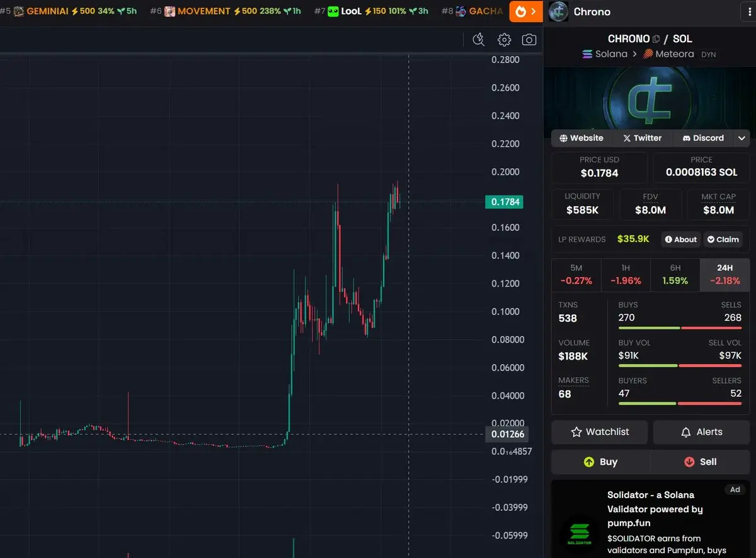Copy the CHRONO token address icon
756x558 pixels.
tap(656, 39)
